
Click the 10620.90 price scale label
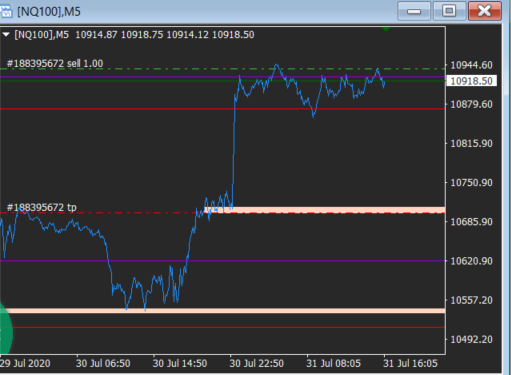(471, 261)
